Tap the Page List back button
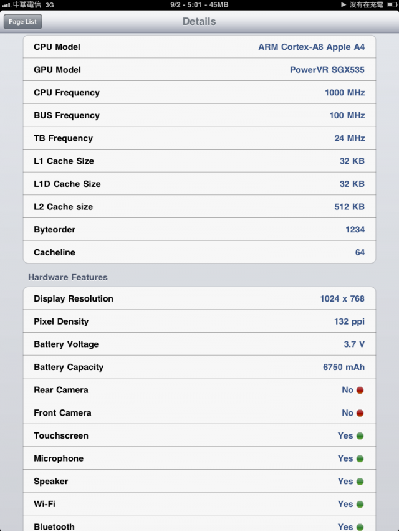 [22, 22]
